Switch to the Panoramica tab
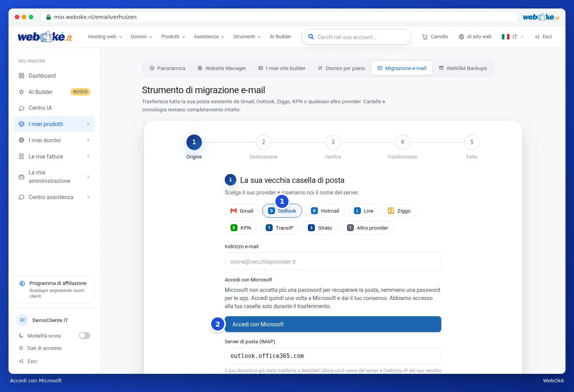 pyautogui.click(x=167, y=68)
